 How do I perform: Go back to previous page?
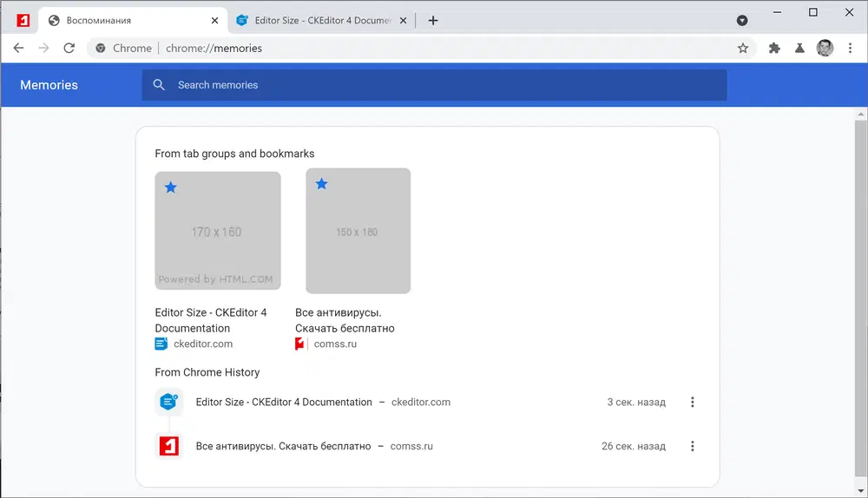pos(18,48)
